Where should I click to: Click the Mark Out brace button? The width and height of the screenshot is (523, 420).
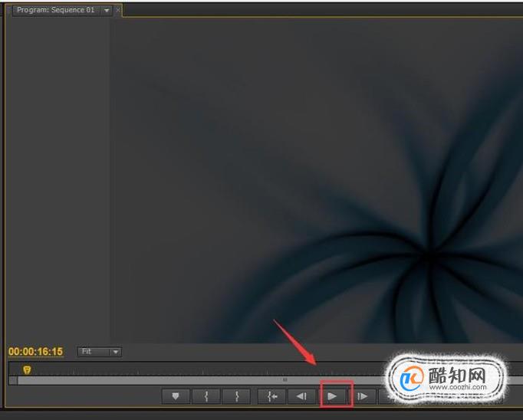236,396
